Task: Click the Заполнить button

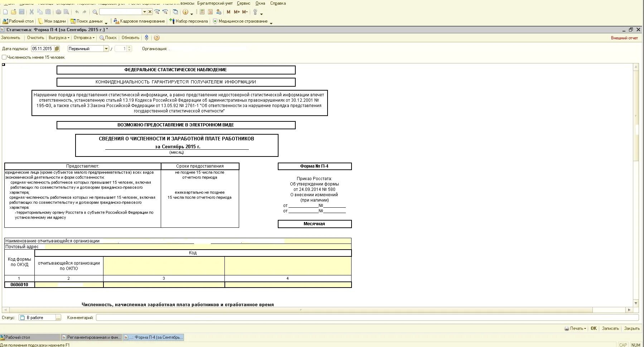Action: [x=11, y=38]
